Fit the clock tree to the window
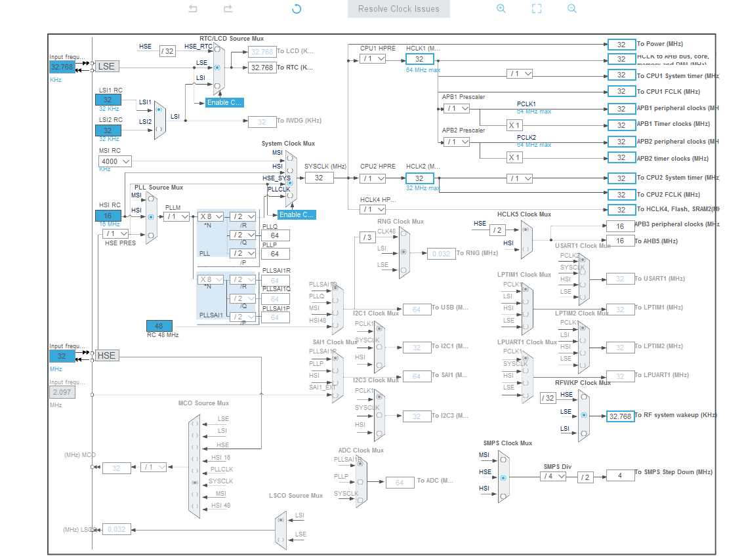This screenshot has width=744, height=560. click(536, 9)
